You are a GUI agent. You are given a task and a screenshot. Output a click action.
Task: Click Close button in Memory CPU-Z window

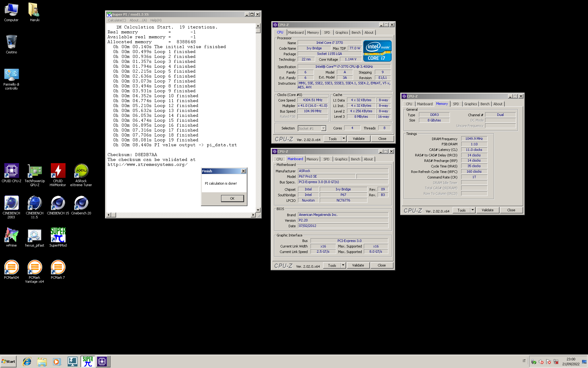[x=511, y=210]
